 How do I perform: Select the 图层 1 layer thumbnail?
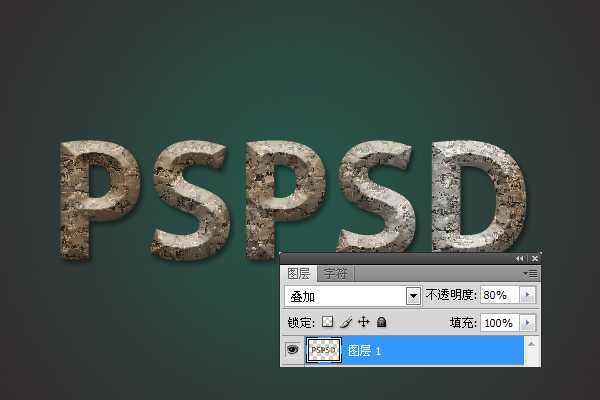click(x=324, y=351)
